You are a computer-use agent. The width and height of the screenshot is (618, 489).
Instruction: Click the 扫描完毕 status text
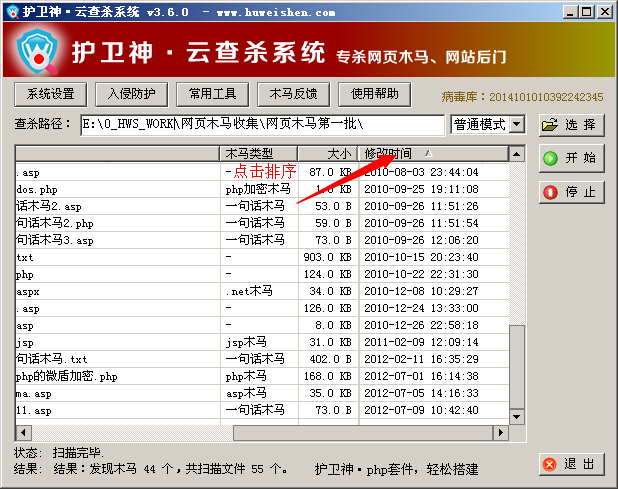[x=78, y=453]
